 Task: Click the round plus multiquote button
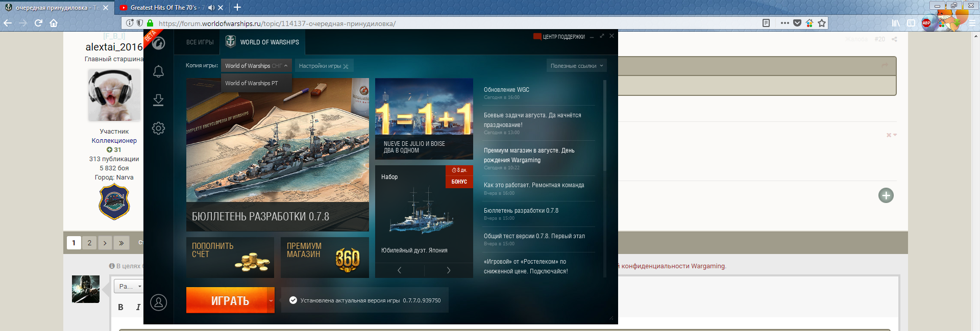[x=886, y=195]
